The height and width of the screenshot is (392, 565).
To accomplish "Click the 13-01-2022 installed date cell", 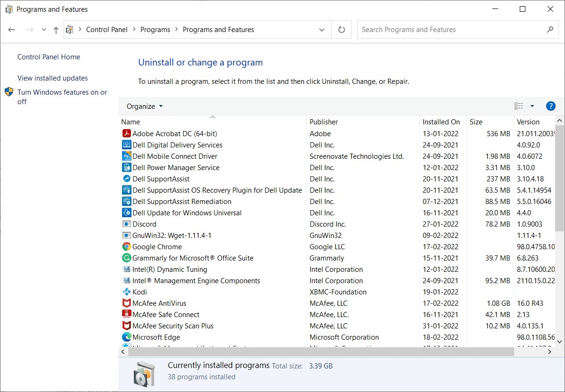I will pos(441,134).
